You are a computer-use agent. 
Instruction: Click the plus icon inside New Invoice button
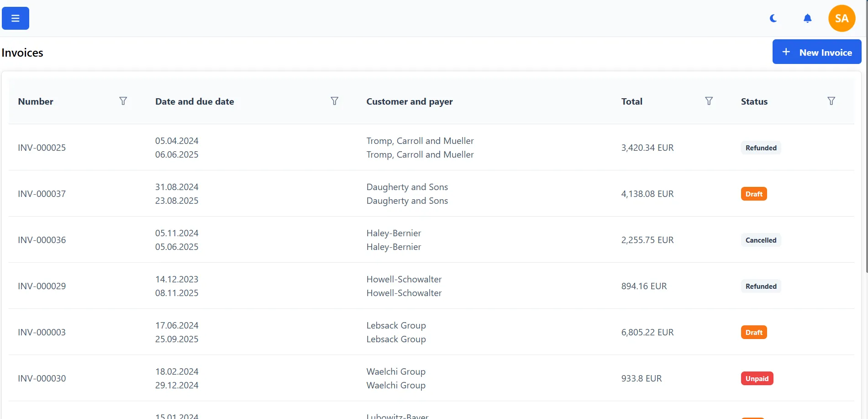(786, 52)
